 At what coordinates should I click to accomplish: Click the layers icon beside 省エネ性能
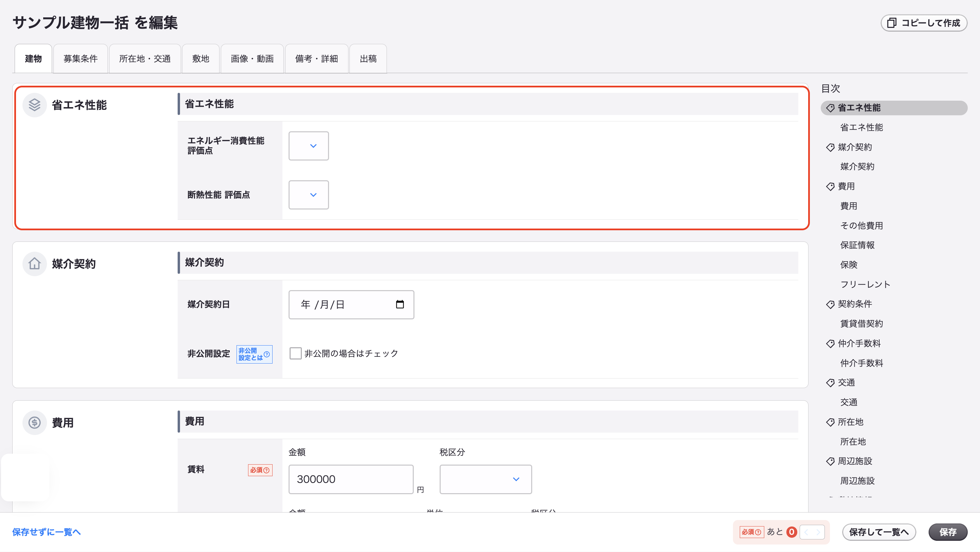pos(34,105)
